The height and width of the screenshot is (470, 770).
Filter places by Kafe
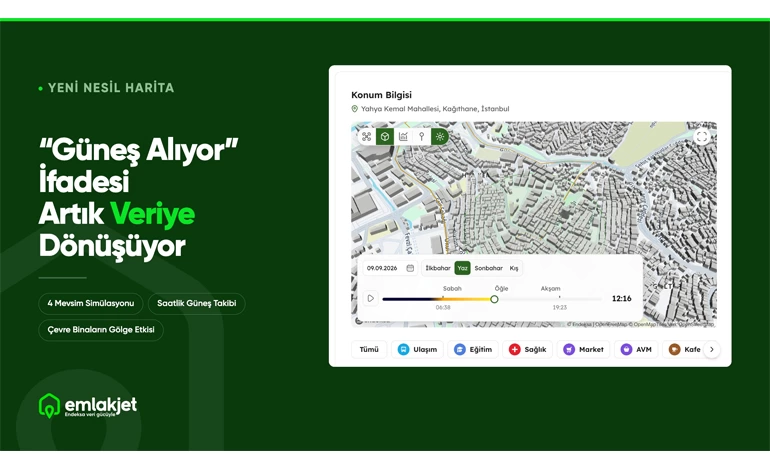[685, 350]
